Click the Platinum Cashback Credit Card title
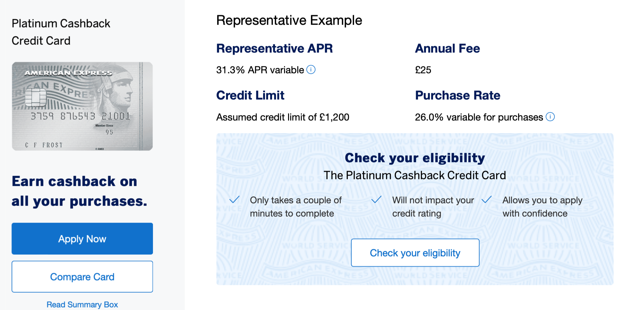 click(61, 32)
